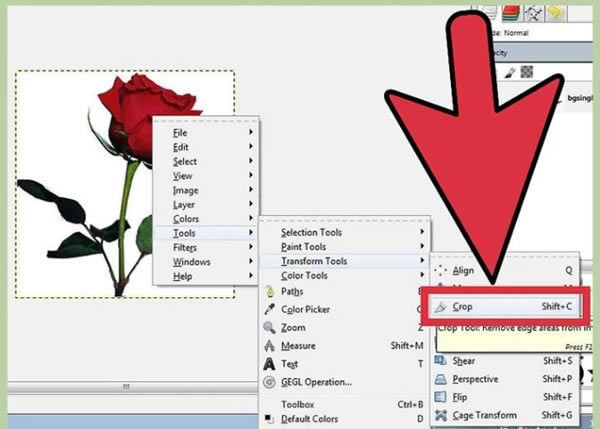The image size is (600, 429).
Task: Expand the Color Tools submenu arrow
Action: tap(422, 274)
